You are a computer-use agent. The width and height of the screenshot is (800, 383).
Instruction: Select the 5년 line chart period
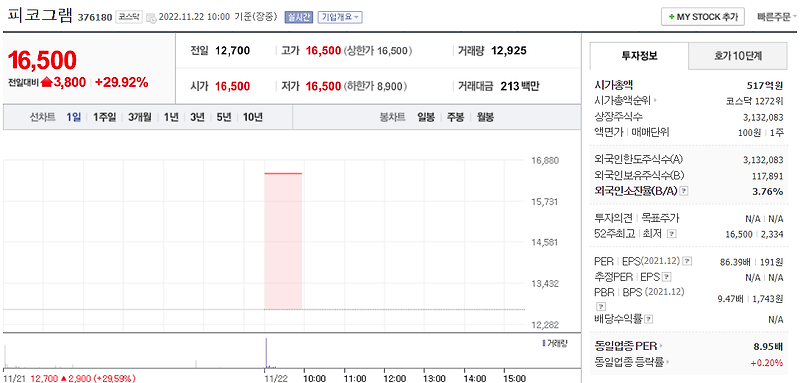(223, 117)
